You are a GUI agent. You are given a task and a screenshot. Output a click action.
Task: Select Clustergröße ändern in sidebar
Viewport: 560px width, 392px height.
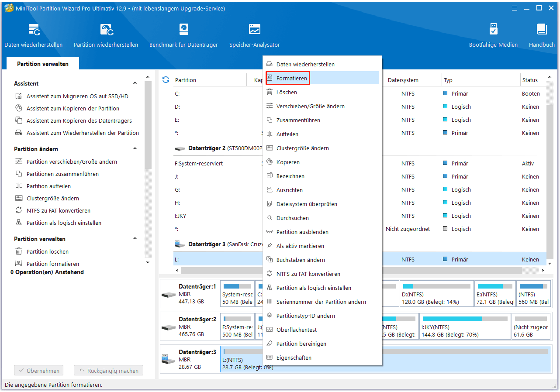point(53,198)
